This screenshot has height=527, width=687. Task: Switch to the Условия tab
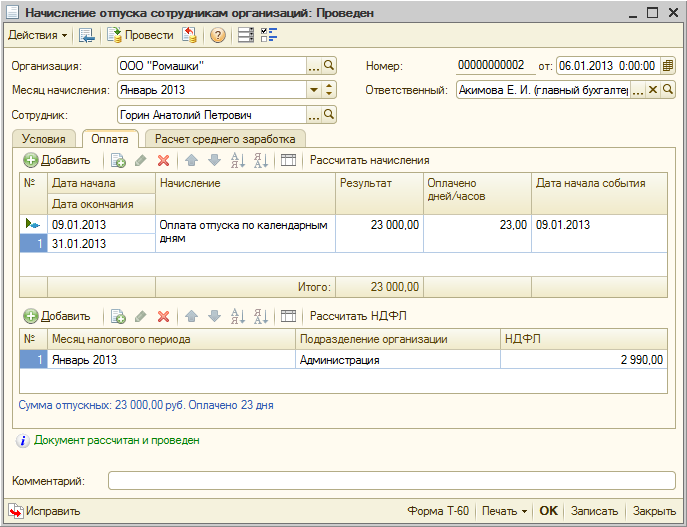click(x=44, y=139)
